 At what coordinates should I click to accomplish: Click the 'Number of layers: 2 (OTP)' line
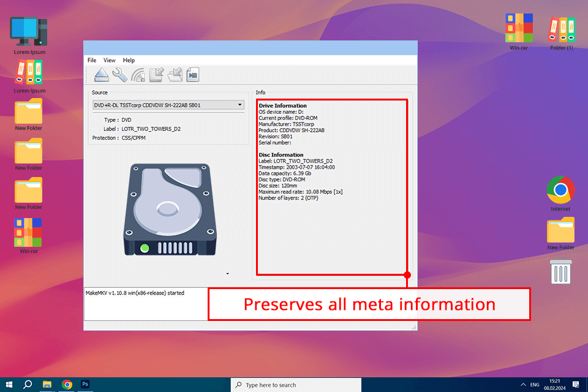[288, 198]
